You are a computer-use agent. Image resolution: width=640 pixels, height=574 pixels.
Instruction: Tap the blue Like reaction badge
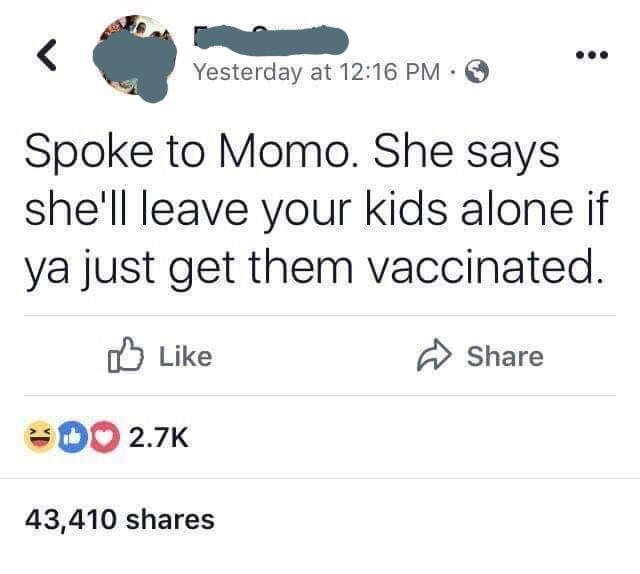[71, 437]
